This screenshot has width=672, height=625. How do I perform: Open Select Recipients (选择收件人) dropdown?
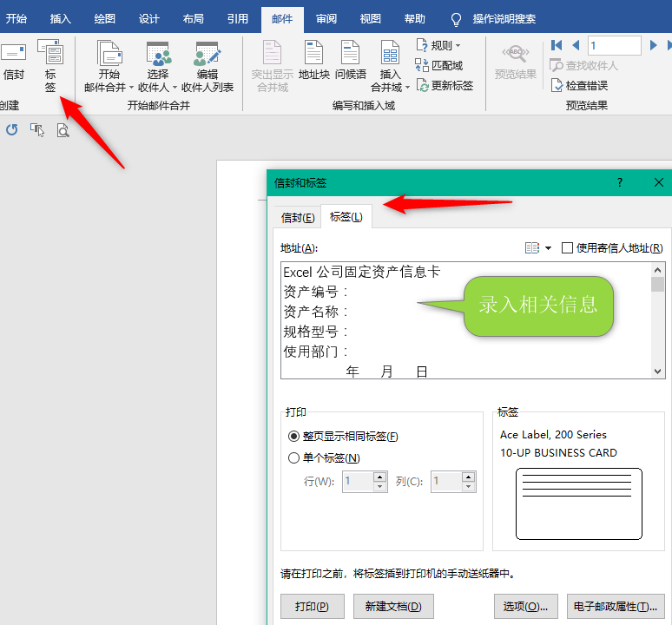click(157, 66)
